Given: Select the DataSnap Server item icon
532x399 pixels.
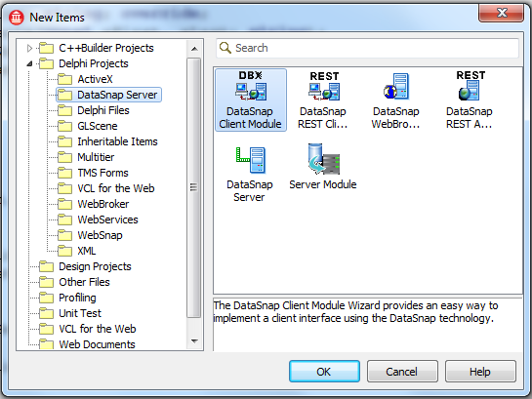Looking at the screenshot, I should [251, 160].
